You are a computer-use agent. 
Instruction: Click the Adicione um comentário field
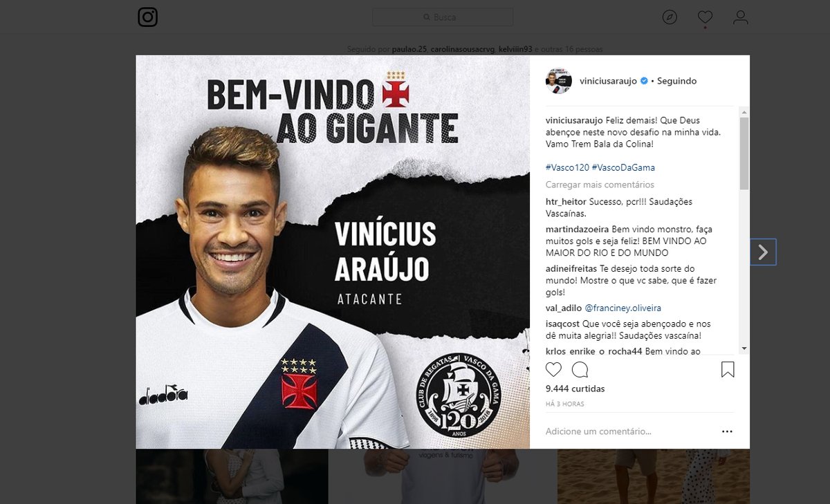(x=629, y=431)
